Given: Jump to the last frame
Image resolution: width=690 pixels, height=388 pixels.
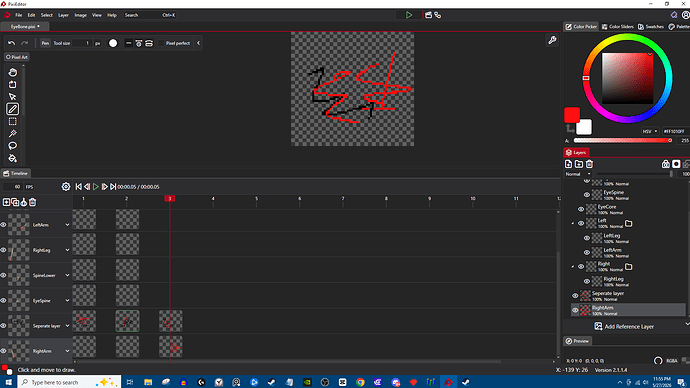Looking at the screenshot, I should 113,187.
